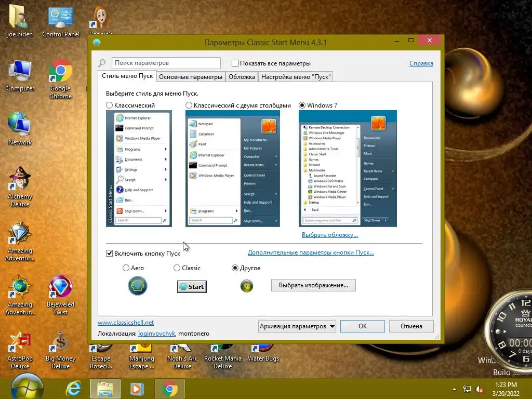Click the Выбрать обложку... link
The width and height of the screenshot is (532, 399).
330,234
